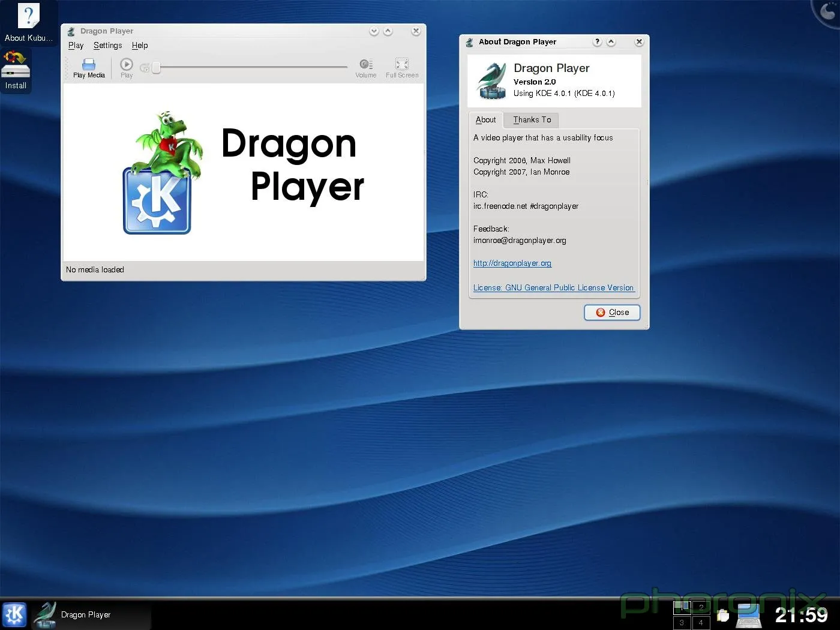
Task: Minimize the Dragon Player main window
Action: 374,31
